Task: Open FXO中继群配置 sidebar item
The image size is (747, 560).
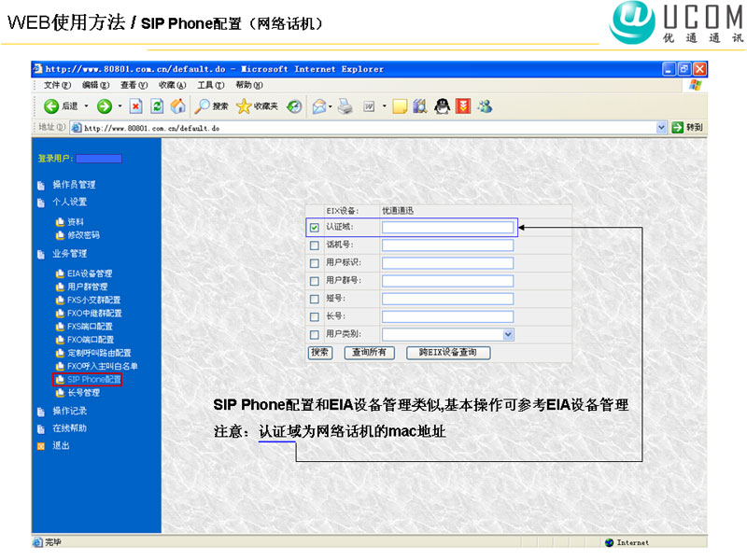Action: click(x=94, y=314)
